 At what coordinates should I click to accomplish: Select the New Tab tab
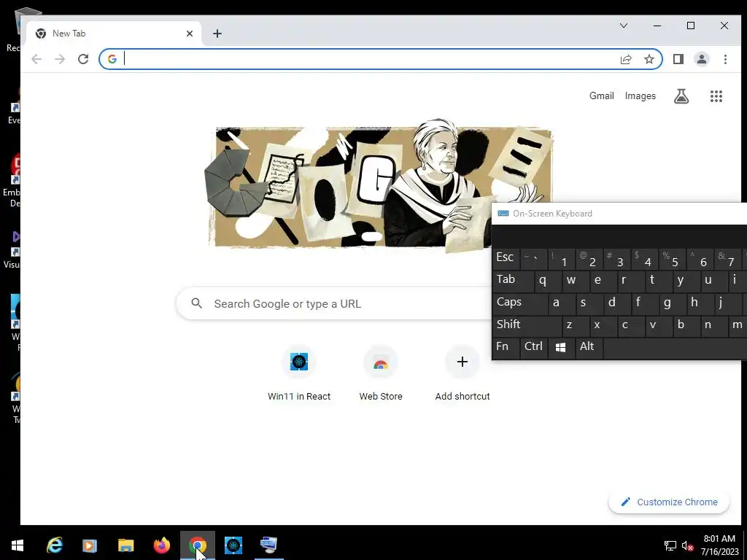click(115, 34)
